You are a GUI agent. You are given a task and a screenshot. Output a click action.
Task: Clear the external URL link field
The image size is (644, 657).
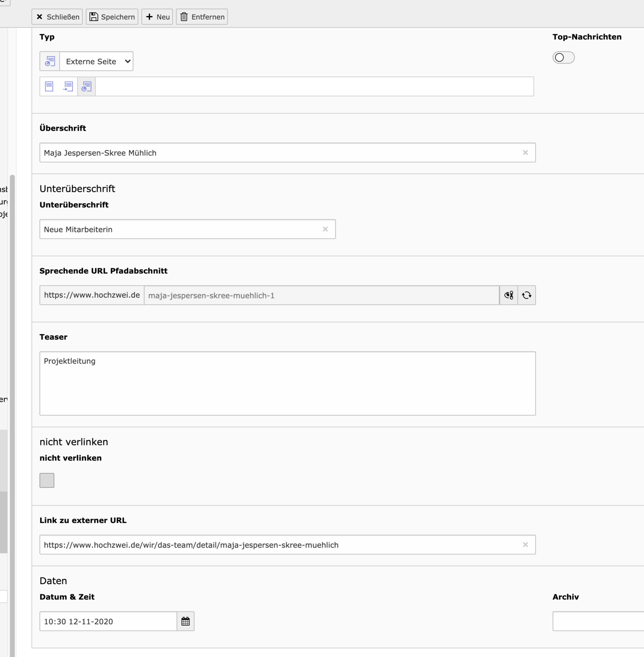pyautogui.click(x=525, y=545)
